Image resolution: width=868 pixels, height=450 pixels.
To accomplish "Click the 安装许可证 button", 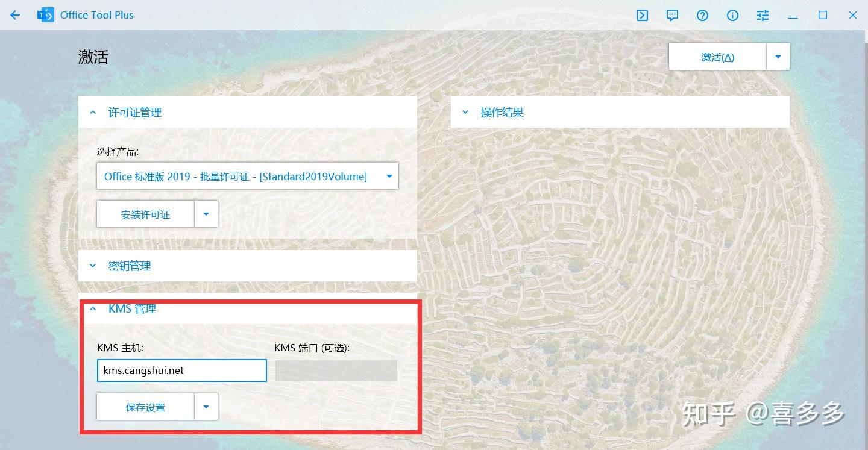I will [145, 214].
